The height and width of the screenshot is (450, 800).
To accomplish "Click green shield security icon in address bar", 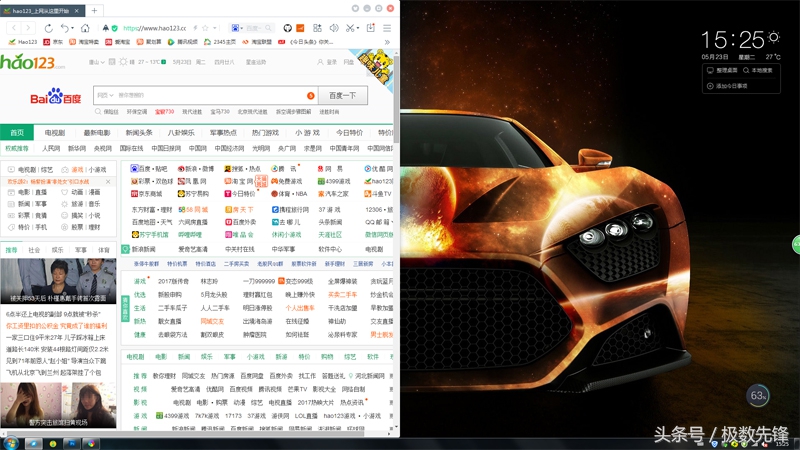I will (x=114, y=28).
